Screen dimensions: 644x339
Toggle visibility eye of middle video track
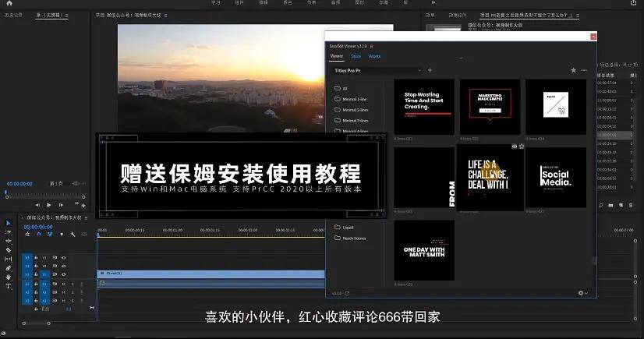64,266
